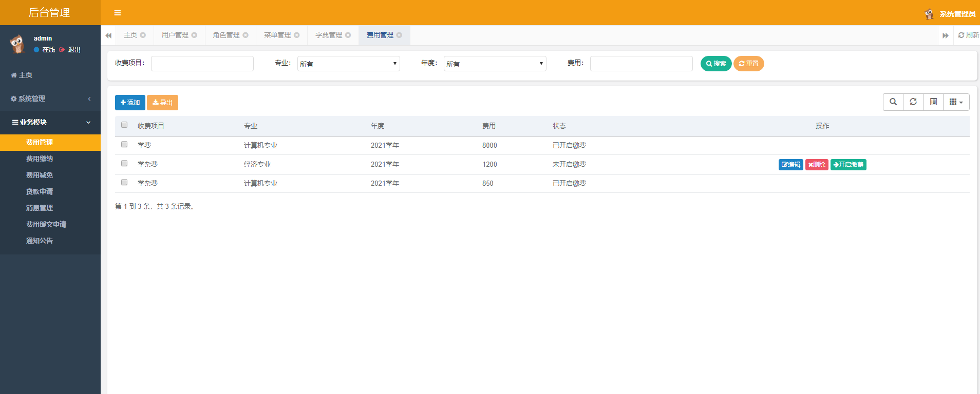Click the 8000 fee cell
The image size is (980, 394).
[489, 145]
